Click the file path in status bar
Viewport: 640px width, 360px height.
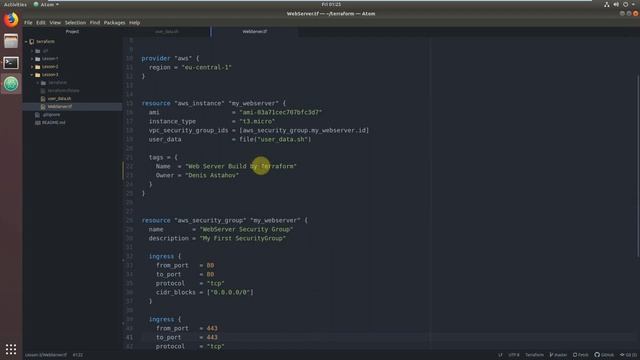pos(46,355)
